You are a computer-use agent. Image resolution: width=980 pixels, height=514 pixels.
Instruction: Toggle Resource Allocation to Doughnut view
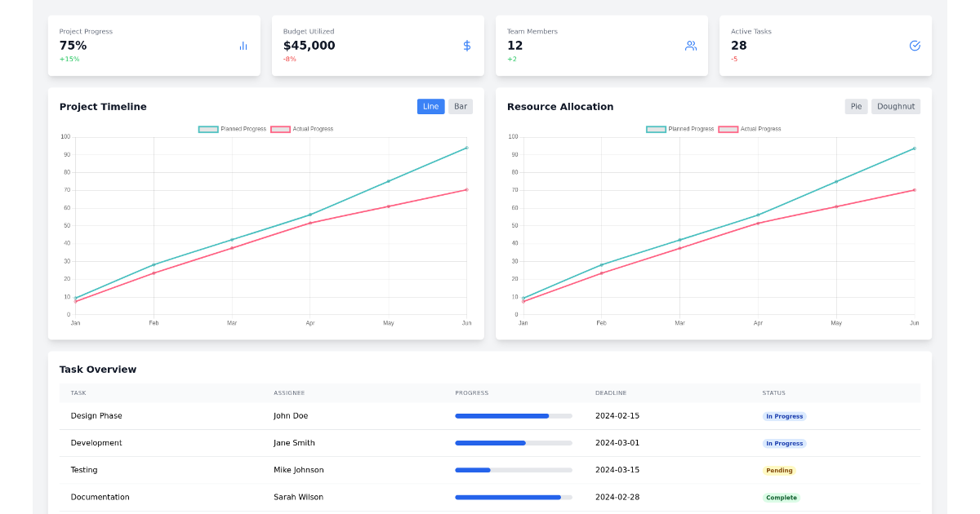tap(895, 106)
